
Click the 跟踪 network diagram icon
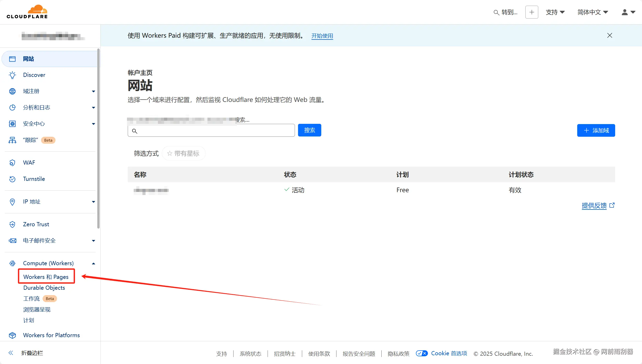point(12,140)
